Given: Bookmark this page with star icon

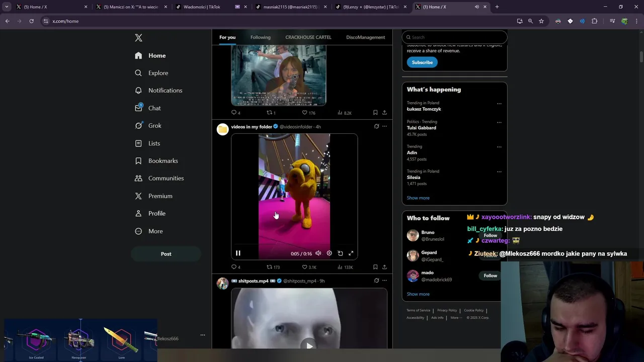Looking at the screenshot, I should 541,21.
